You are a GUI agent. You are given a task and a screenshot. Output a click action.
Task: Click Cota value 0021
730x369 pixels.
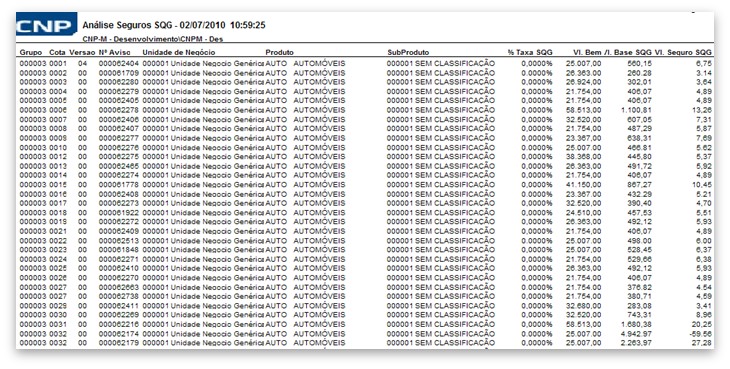click(x=58, y=231)
